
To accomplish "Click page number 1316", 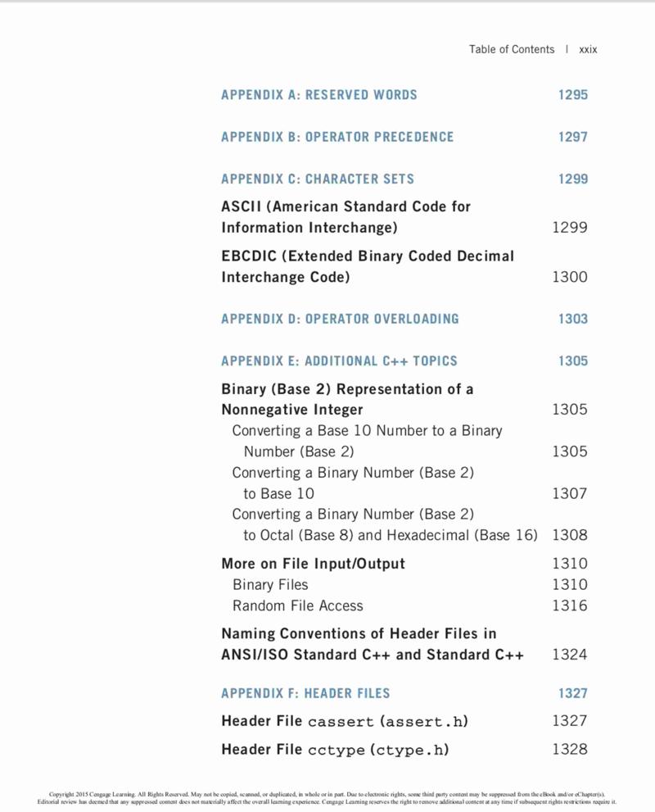I will 570,606.
